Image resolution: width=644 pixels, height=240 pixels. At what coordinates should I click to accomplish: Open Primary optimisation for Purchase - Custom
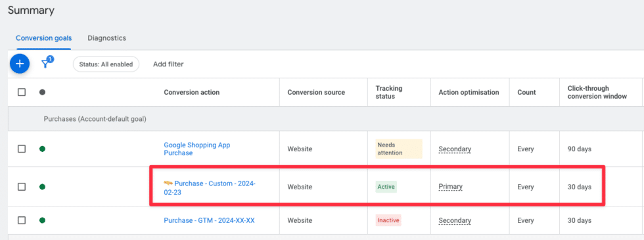tap(451, 187)
